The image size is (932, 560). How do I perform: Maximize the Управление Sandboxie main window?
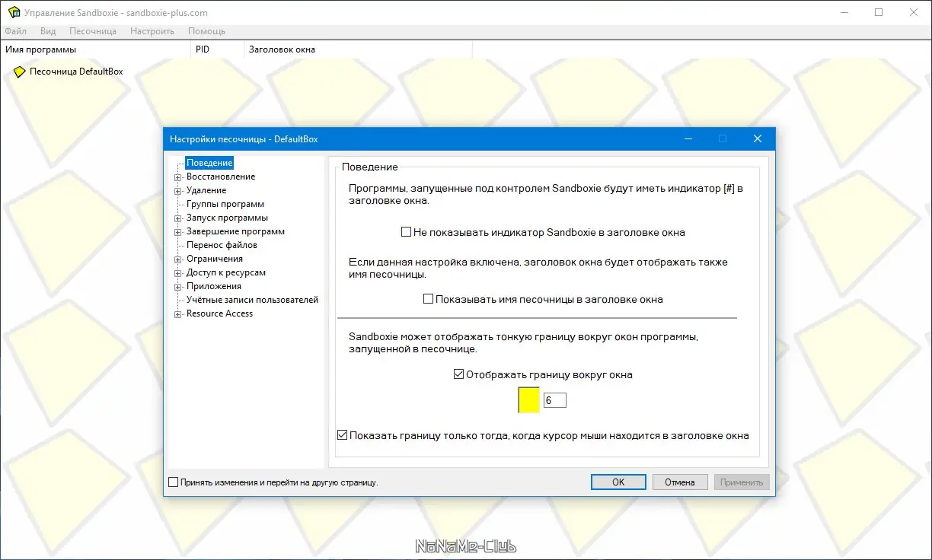click(879, 12)
